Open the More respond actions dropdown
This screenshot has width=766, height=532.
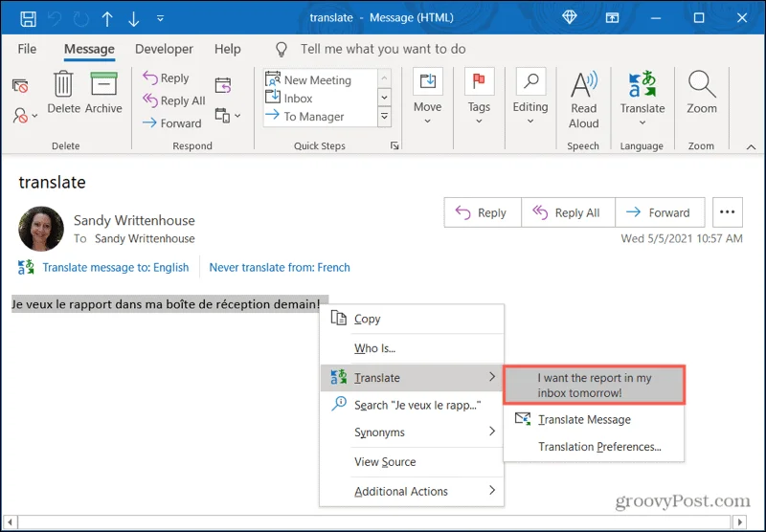pyautogui.click(x=228, y=116)
